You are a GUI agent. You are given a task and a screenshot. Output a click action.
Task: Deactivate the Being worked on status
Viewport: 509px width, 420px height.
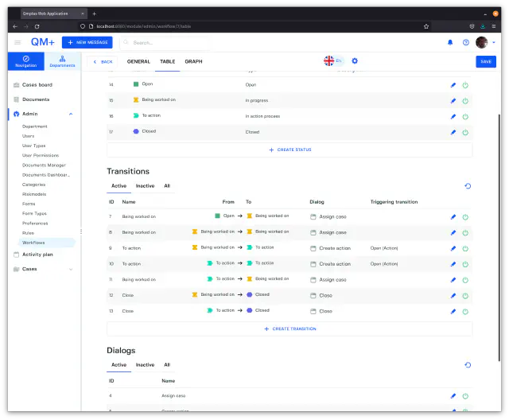pos(465,101)
